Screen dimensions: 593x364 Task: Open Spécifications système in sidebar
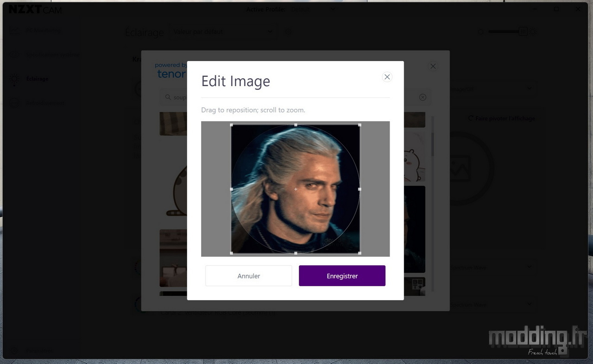pos(52,55)
